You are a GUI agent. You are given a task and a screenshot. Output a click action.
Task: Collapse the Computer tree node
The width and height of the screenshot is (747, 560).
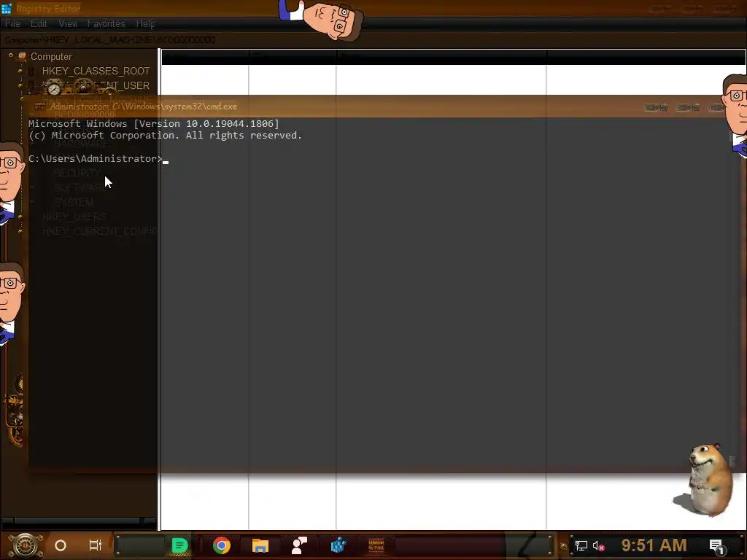click(10, 55)
